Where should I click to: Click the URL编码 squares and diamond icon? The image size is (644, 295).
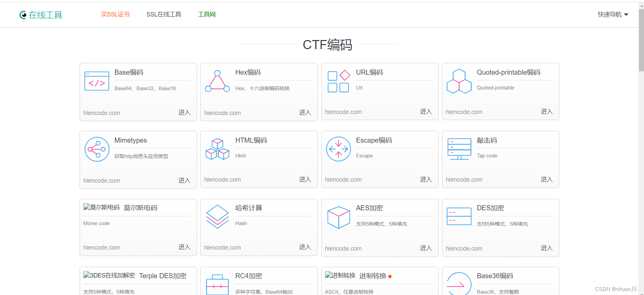pyautogui.click(x=338, y=81)
